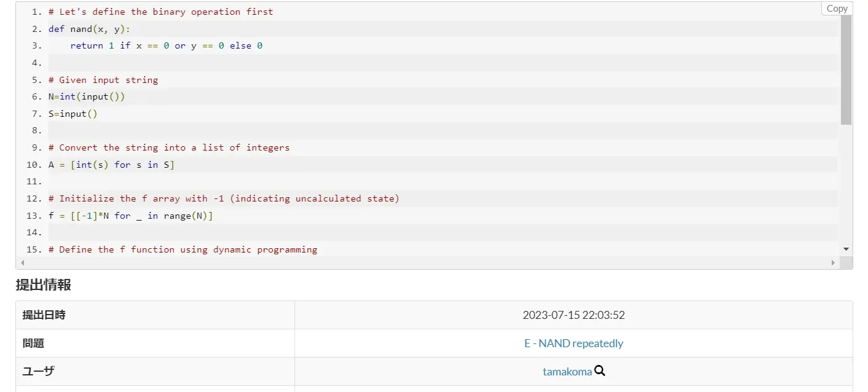The image size is (868, 392).
Task: Click the 提出情報 section heading
Action: [43, 284]
